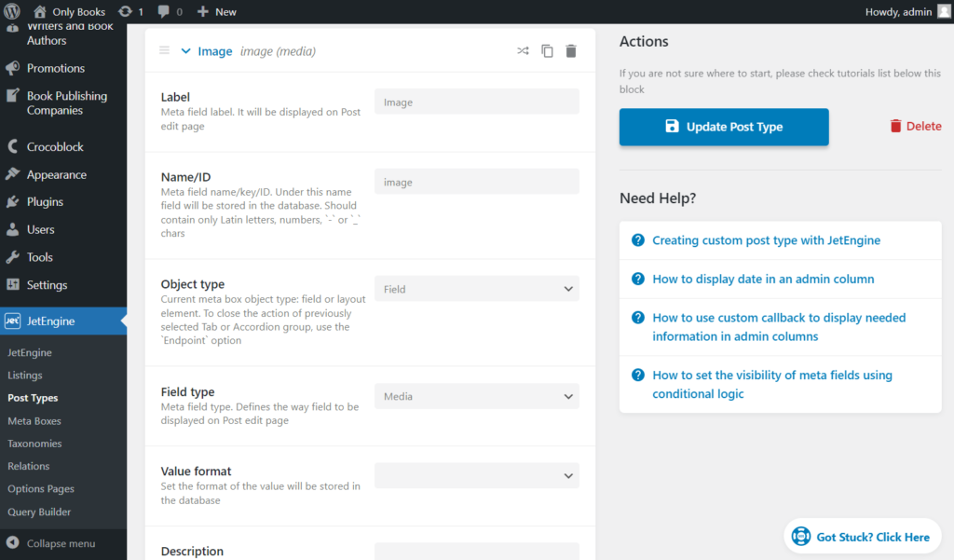Screen dimensions: 954x560
Task: Go to Taxonomies submenu
Action: pos(34,444)
